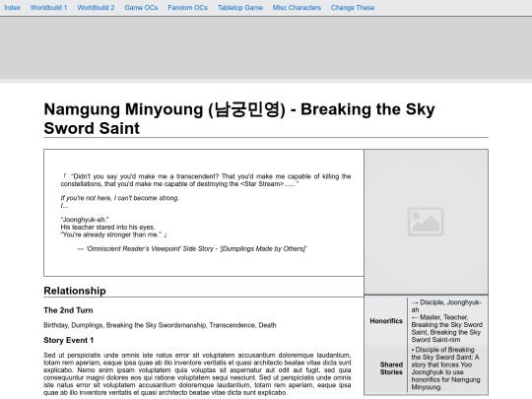The width and height of the screenshot is (532, 399).
Task: Click the "Didn't you say" quote paragraph
Action: 206,180
